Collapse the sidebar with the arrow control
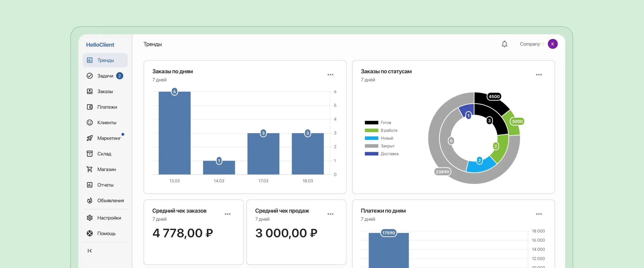The width and height of the screenshot is (644, 268). pos(90,251)
